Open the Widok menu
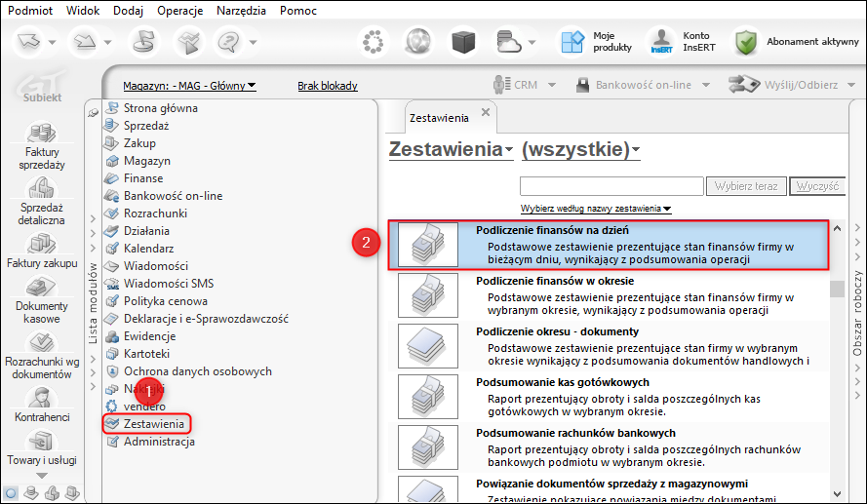This screenshot has width=867, height=504. point(83,11)
